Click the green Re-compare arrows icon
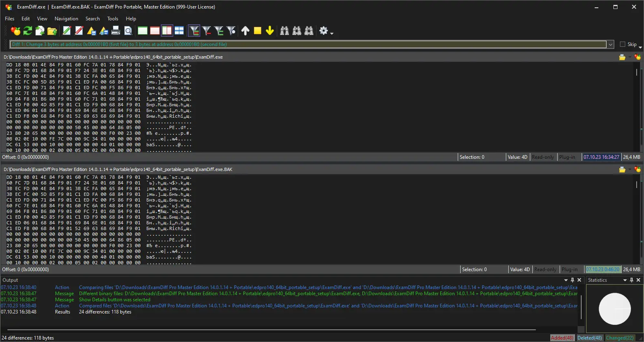The width and height of the screenshot is (644, 342). (x=28, y=31)
